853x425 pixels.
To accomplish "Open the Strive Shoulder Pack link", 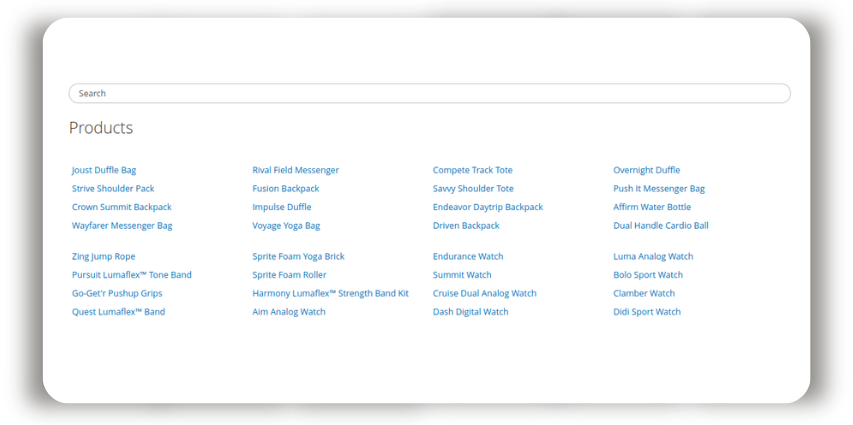I will pos(113,189).
